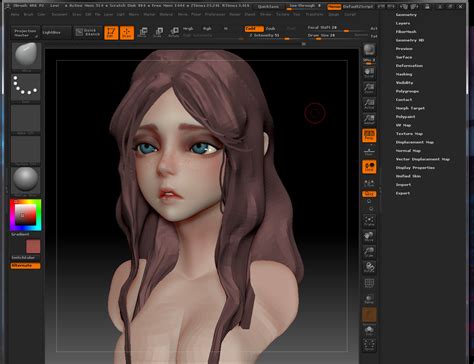Screen dimensions: 474x364
Task: Expand the Polypaint sub-palette
Action: point(405,117)
